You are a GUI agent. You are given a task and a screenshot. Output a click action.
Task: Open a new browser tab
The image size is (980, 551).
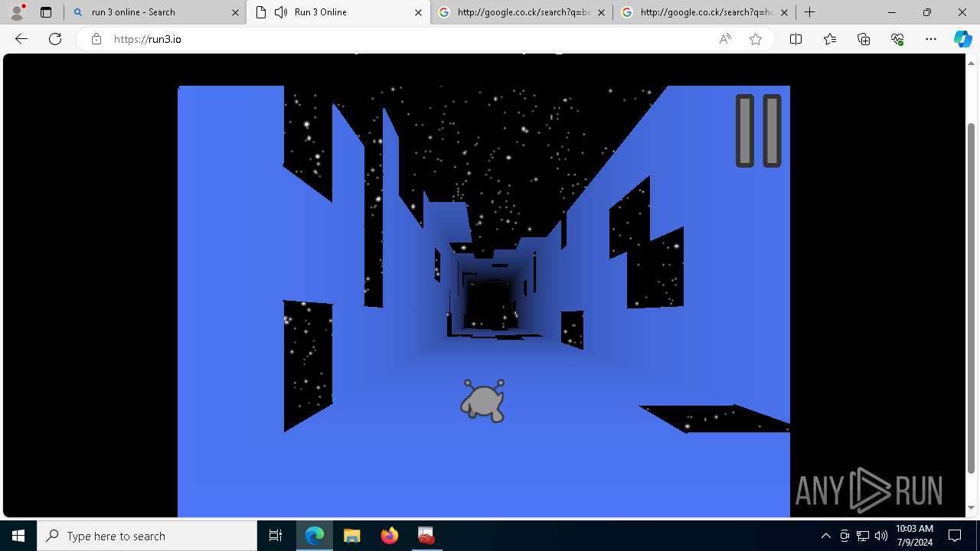point(810,12)
